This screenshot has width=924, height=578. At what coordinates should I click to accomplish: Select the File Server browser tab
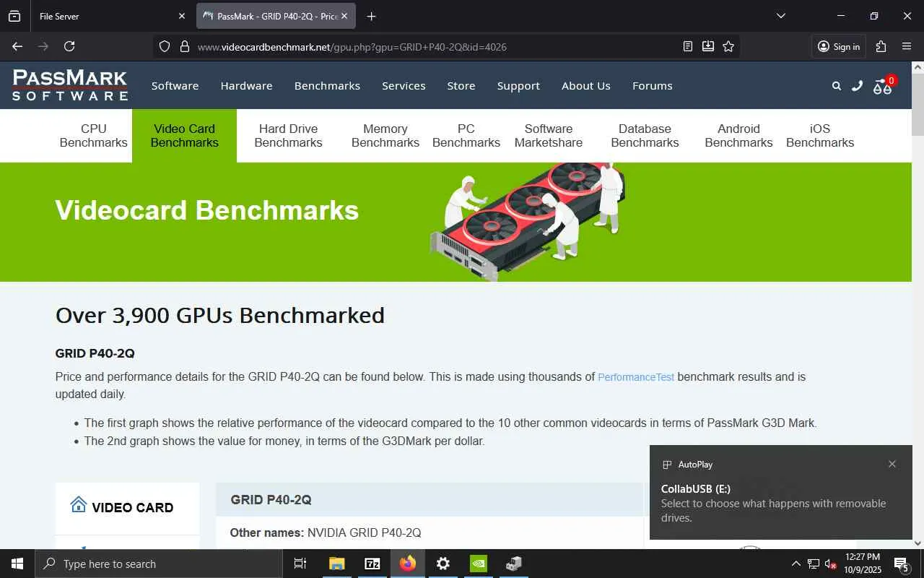coord(112,16)
